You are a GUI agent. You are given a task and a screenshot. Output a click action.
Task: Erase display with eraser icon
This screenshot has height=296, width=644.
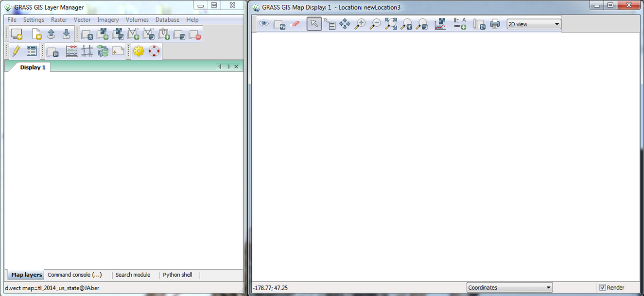pyautogui.click(x=295, y=24)
